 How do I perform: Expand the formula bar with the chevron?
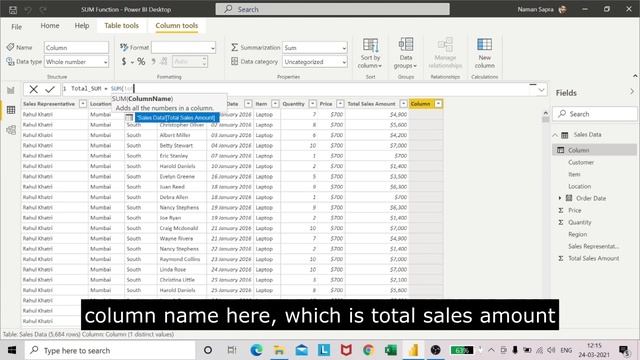541,90
